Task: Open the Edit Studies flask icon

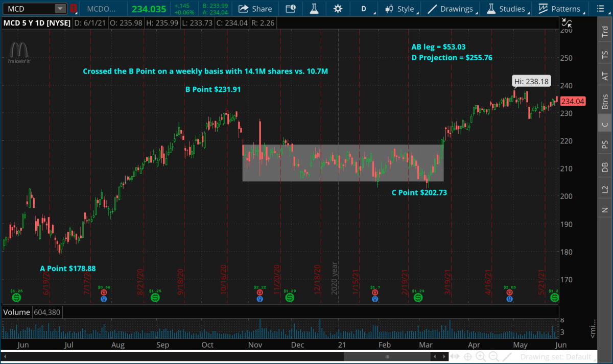Action: (314, 9)
